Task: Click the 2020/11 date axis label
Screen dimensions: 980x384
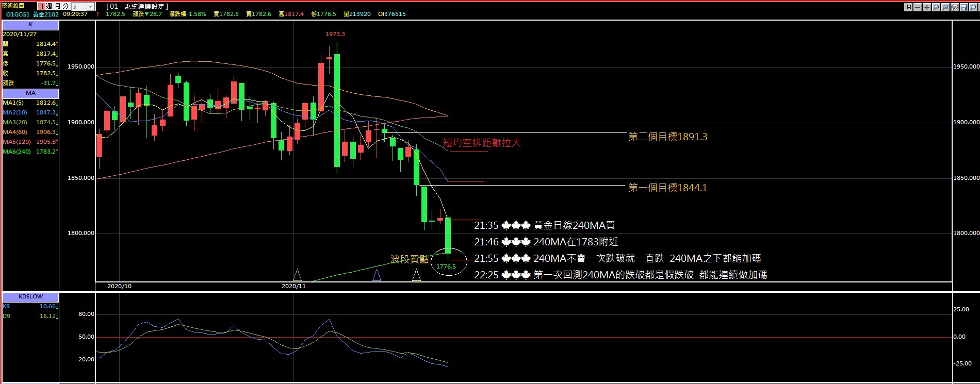Action: coord(293,286)
